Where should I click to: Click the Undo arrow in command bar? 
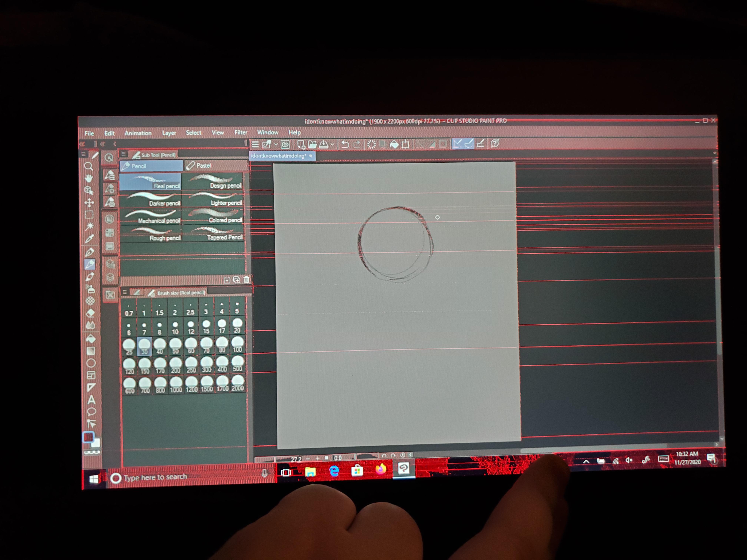[x=345, y=144]
